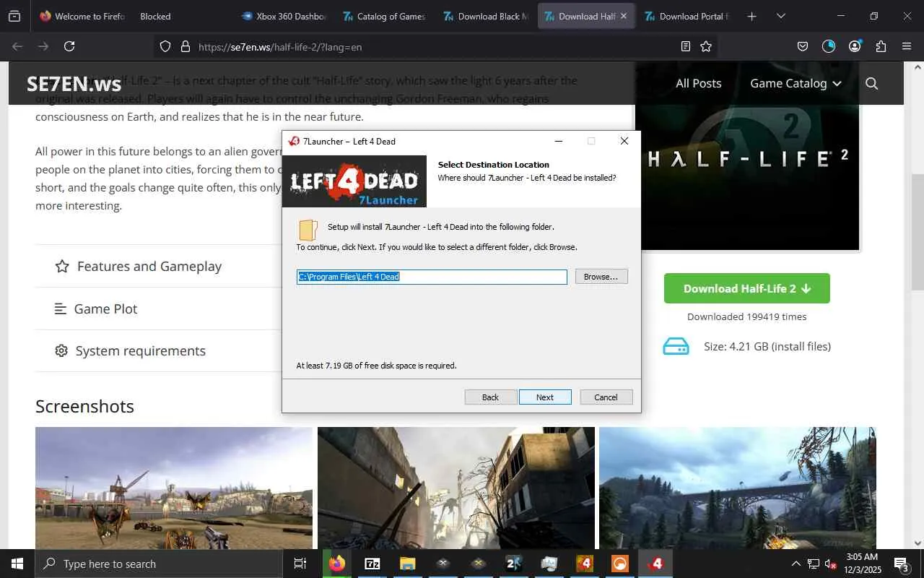The image size is (924, 578).
Task: Switch to the Welcome to Firefox tab
Action: point(82,16)
